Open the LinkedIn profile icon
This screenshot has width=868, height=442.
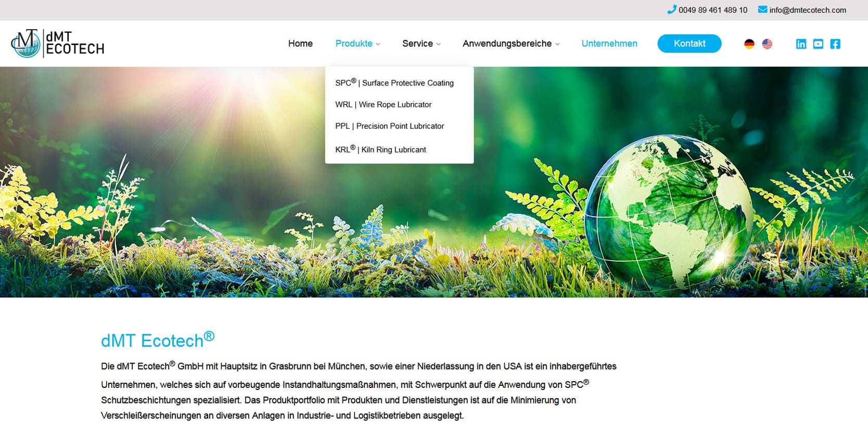click(x=801, y=44)
